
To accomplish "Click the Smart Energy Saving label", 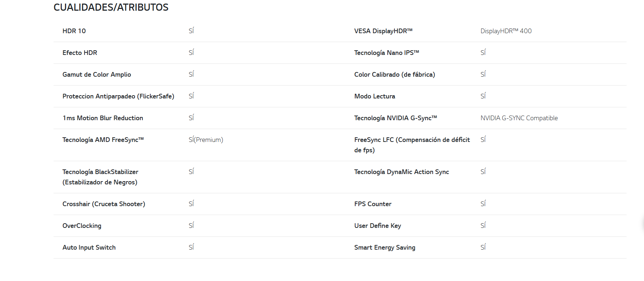I will (384, 247).
